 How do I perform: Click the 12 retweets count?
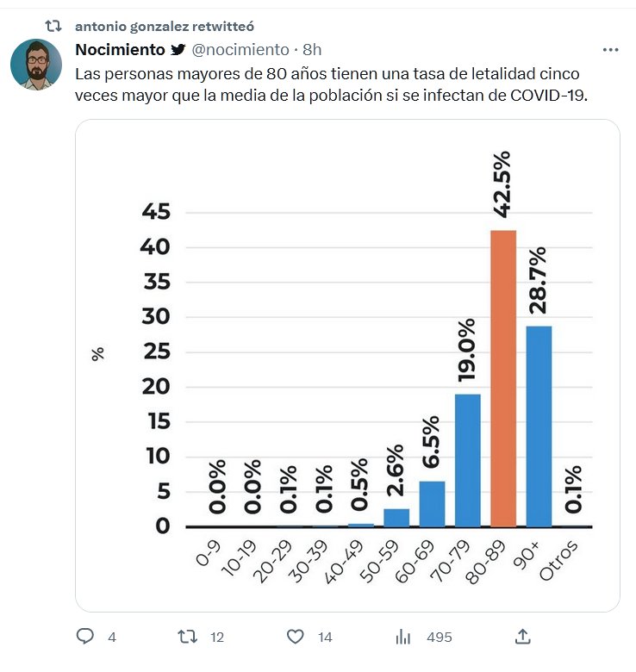pyautogui.click(x=217, y=638)
